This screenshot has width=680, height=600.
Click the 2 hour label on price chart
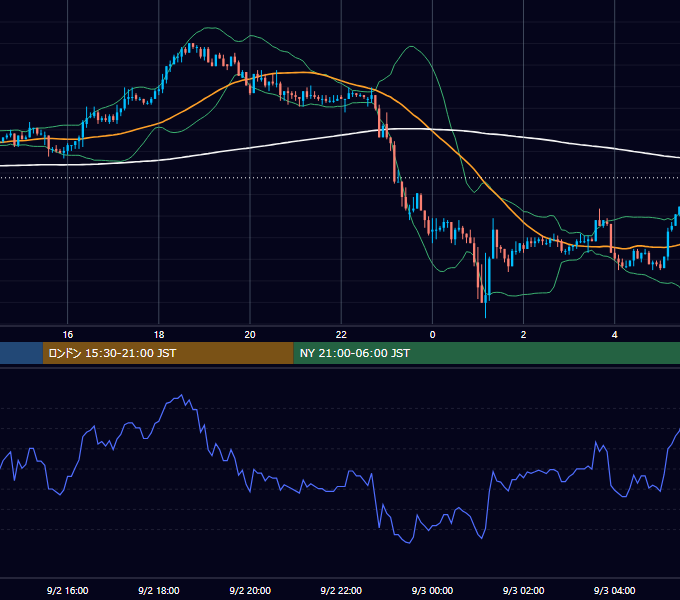click(x=523, y=335)
